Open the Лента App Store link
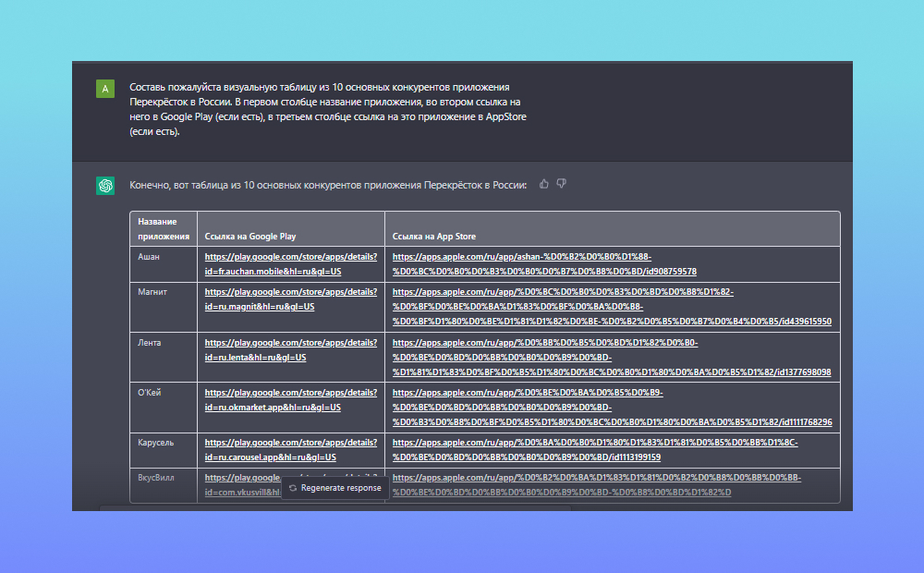 tap(612, 358)
